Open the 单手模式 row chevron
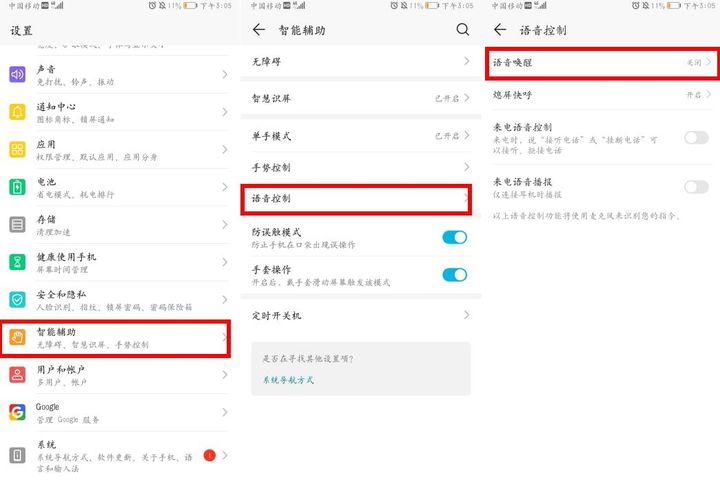The image size is (720, 482). point(467,135)
